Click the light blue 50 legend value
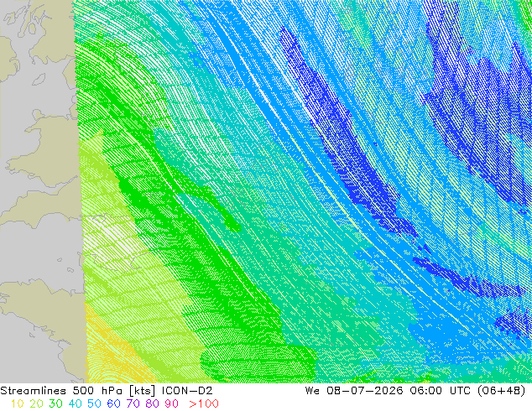Screen dimensions: 532x411 (x=94, y=404)
